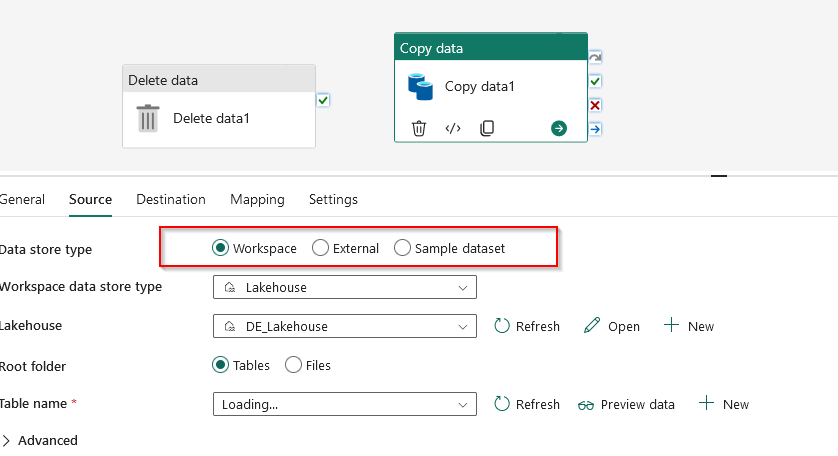Click the Delete data1 trash can icon
The height and width of the screenshot is (456, 838).
(148, 118)
